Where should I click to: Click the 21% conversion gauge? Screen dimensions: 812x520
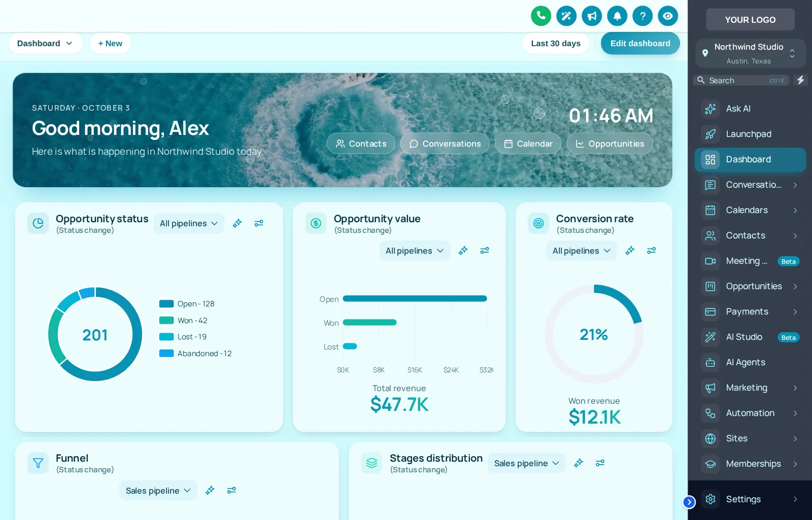[594, 334]
